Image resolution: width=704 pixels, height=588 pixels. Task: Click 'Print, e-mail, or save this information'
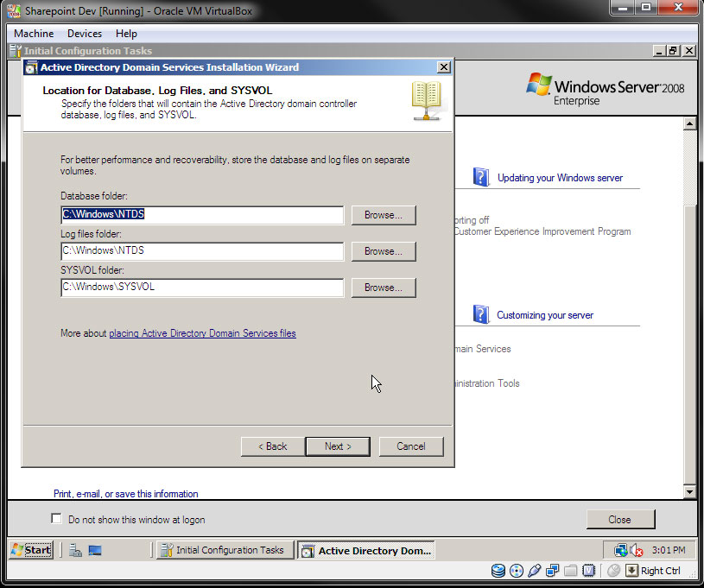pyautogui.click(x=126, y=494)
